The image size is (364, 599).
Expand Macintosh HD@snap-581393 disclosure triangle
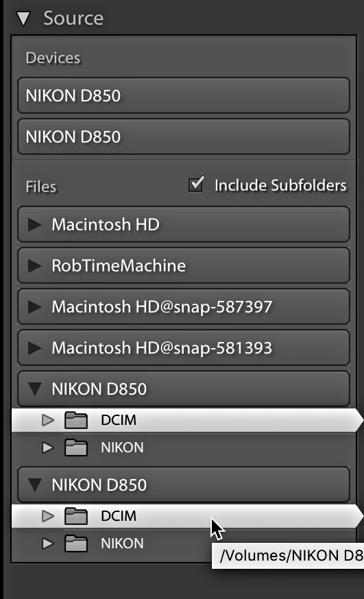[x=35, y=348]
